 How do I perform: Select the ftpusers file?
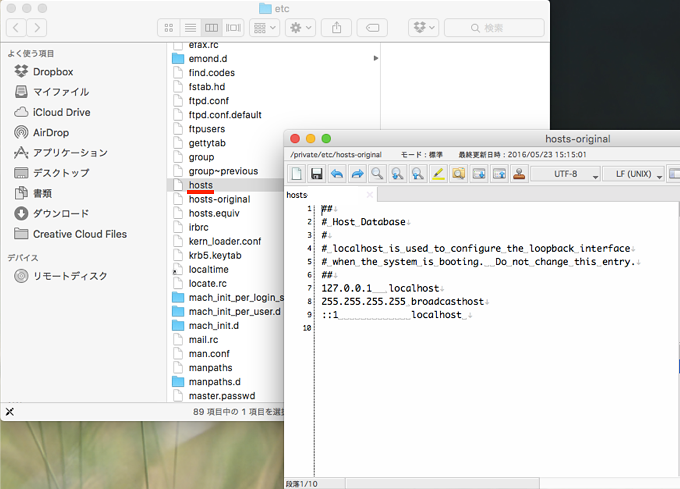pyautogui.click(x=207, y=129)
